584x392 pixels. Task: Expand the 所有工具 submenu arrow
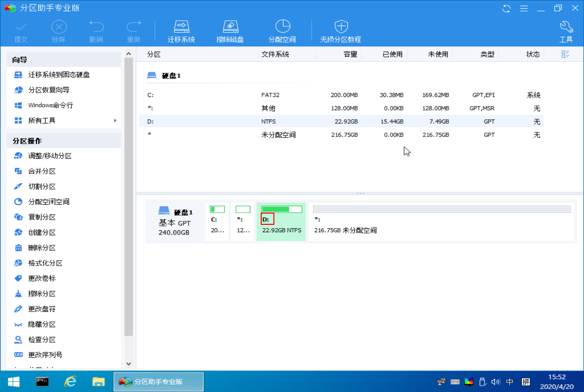click(x=115, y=121)
